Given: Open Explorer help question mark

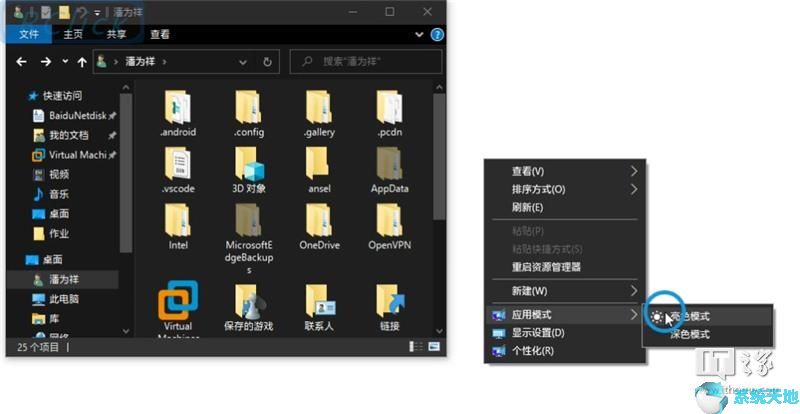Looking at the screenshot, I should pyautogui.click(x=437, y=35).
